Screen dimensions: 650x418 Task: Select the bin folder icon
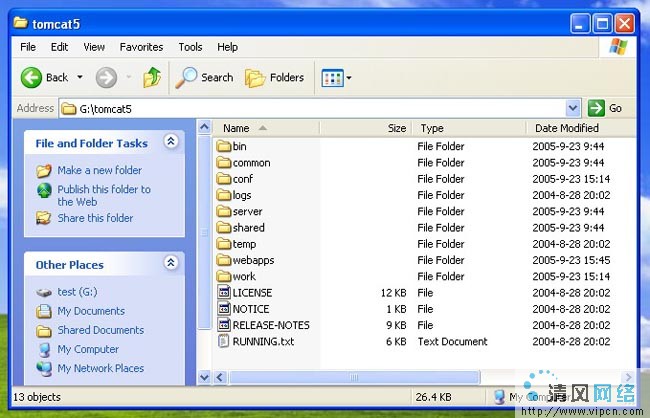pyautogui.click(x=224, y=146)
